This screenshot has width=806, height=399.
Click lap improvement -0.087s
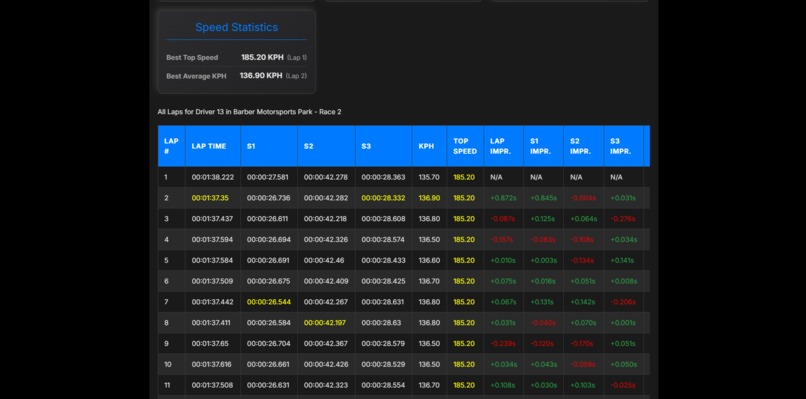503,219
